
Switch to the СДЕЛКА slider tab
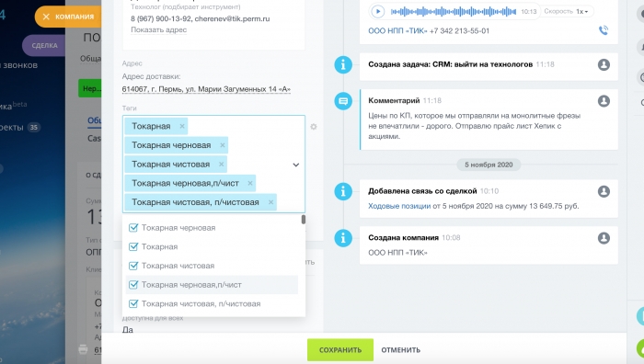click(x=44, y=46)
